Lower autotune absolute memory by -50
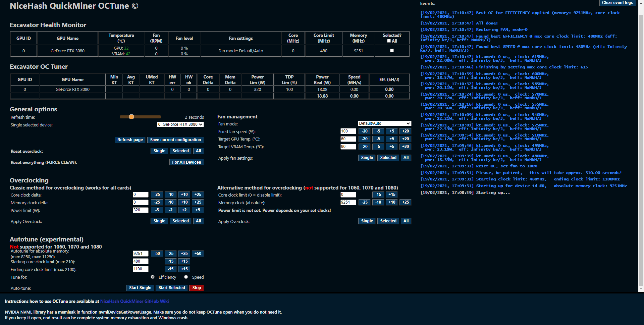This screenshot has height=325, width=644. [157, 254]
